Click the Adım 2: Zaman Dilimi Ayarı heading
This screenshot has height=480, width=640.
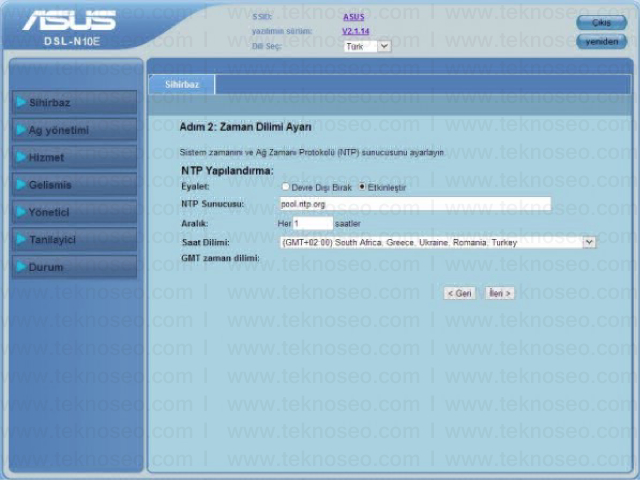245,127
